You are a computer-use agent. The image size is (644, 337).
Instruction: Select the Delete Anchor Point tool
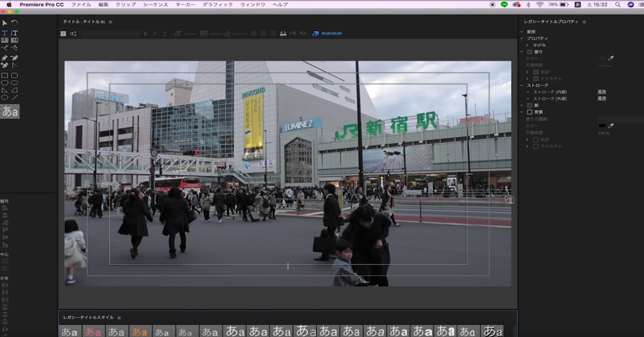[x=14, y=58]
